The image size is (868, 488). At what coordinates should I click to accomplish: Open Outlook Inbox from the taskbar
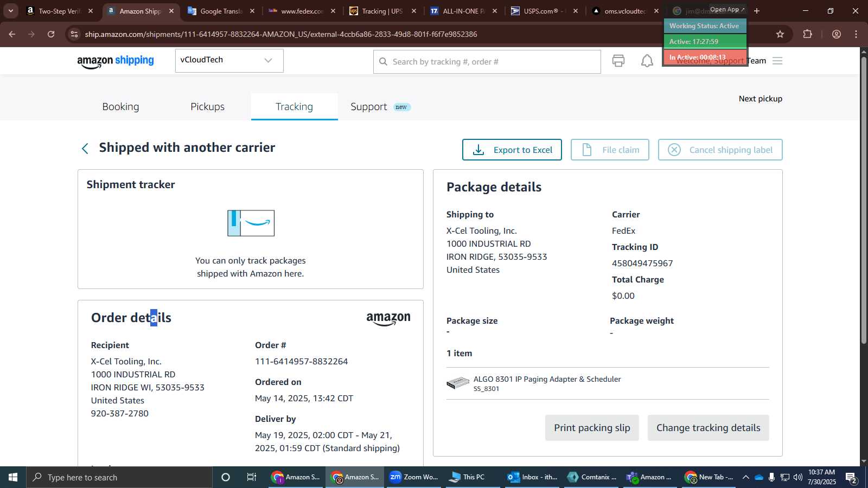532,477
